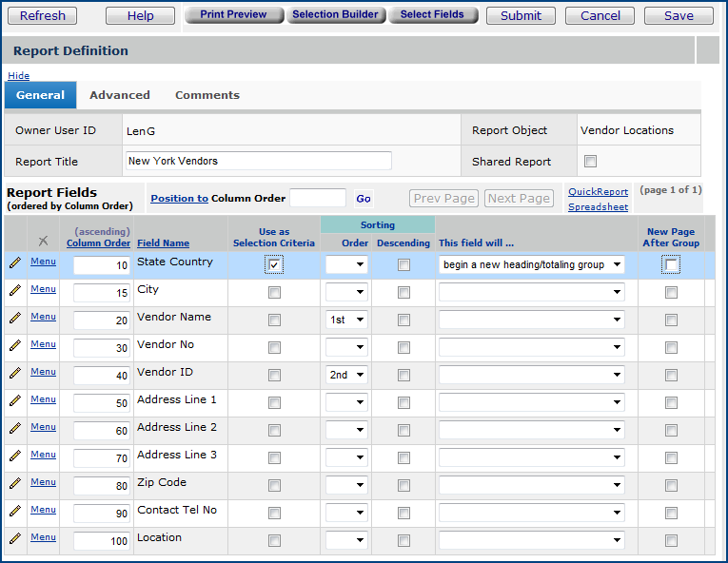The height and width of the screenshot is (563, 728).
Task: Uncheck selection criteria for State Country
Action: click(274, 265)
